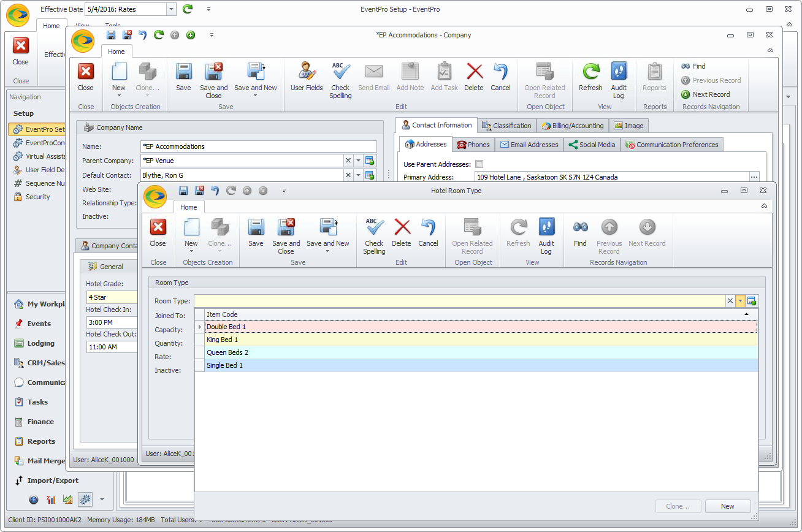Image resolution: width=802 pixels, height=532 pixels.
Task: Select Queen Beds 2 item
Action: 481,352
